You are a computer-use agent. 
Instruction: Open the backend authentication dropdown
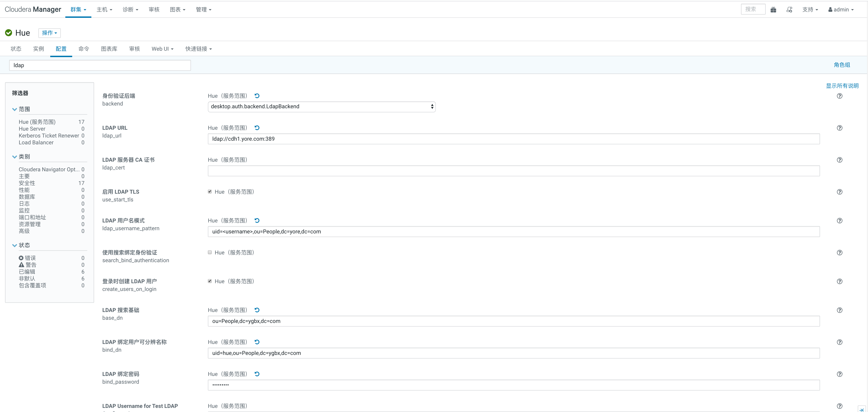click(x=321, y=106)
